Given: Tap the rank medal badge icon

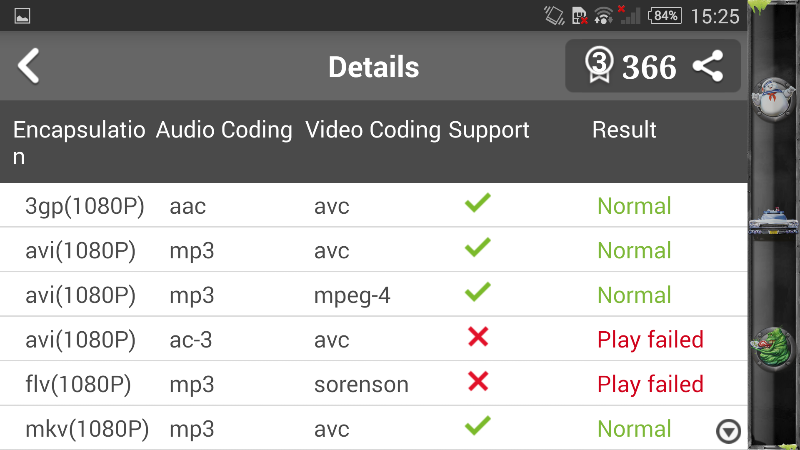Looking at the screenshot, I should pyautogui.click(x=598, y=66).
